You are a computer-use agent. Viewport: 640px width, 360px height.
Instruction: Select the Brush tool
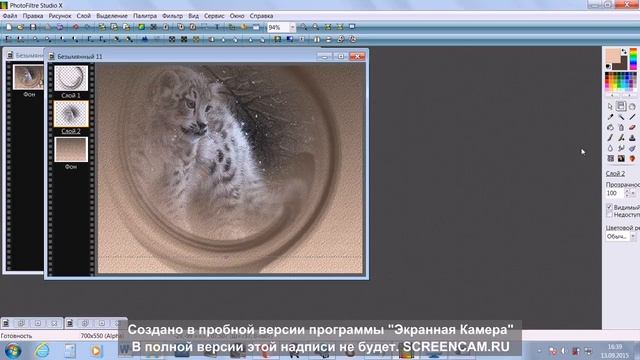point(610,138)
